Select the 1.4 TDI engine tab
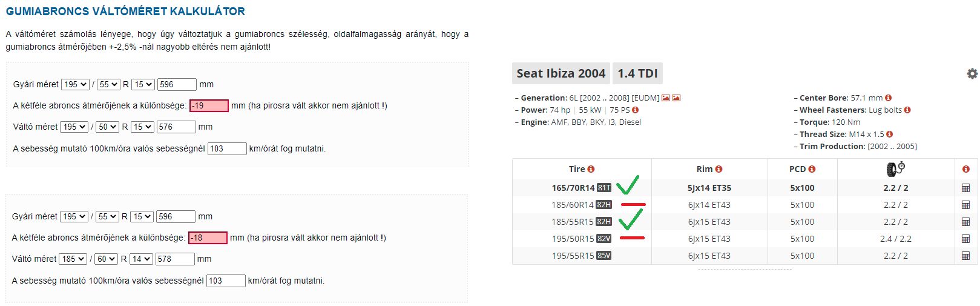The height and width of the screenshot is (306, 980). (637, 73)
